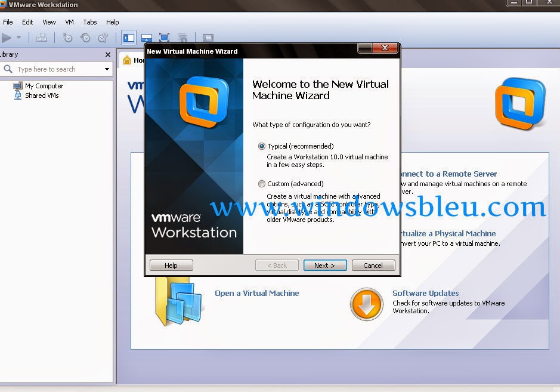This screenshot has height=392, width=560.
Task: Open the File menu
Action: [x=8, y=22]
